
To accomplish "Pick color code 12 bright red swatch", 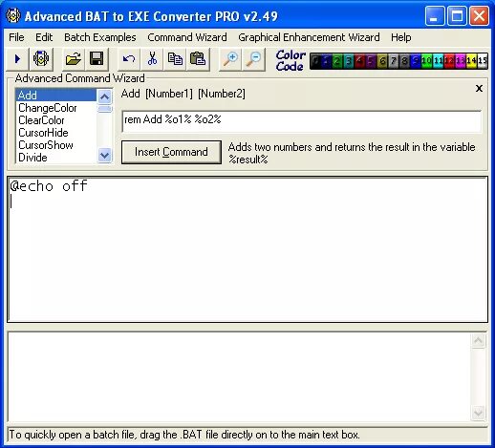I will click(x=448, y=60).
